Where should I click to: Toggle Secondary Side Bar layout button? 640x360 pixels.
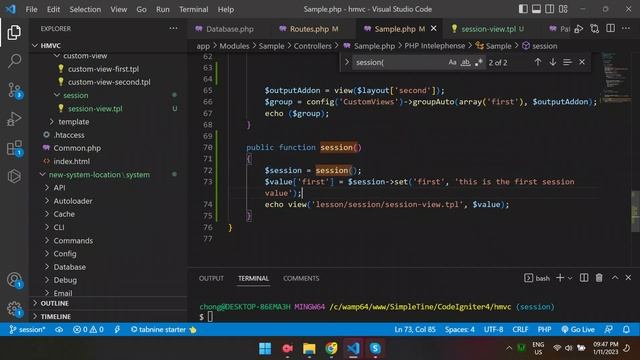coord(550,9)
